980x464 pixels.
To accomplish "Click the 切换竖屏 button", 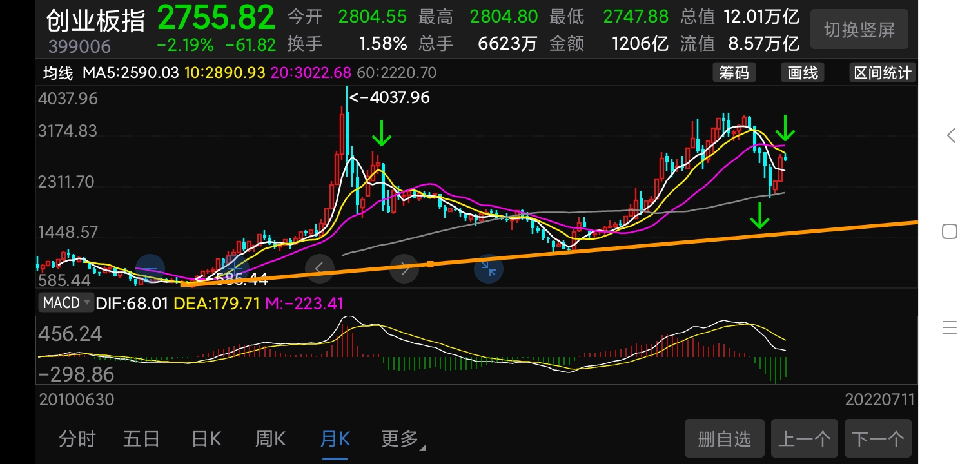I will click(x=859, y=29).
